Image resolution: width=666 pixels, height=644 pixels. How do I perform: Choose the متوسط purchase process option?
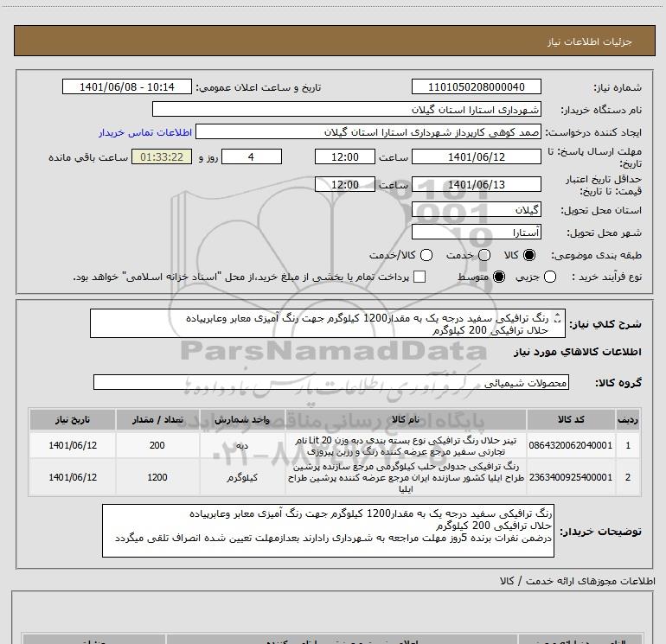499,277
